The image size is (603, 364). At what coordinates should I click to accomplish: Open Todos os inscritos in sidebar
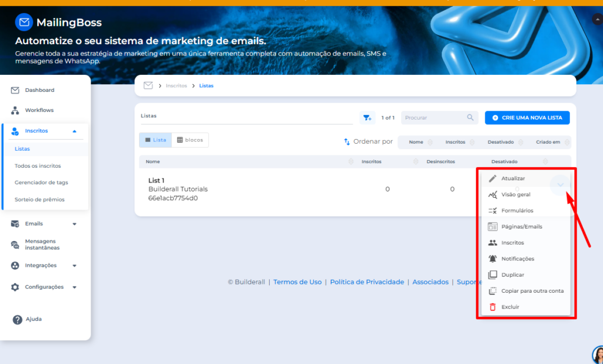(x=38, y=166)
